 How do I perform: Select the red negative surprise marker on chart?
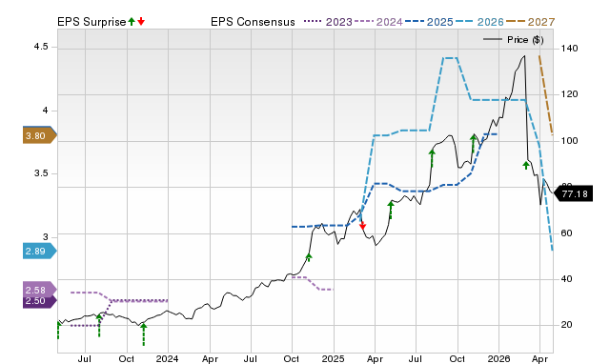click(x=362, y=225)
